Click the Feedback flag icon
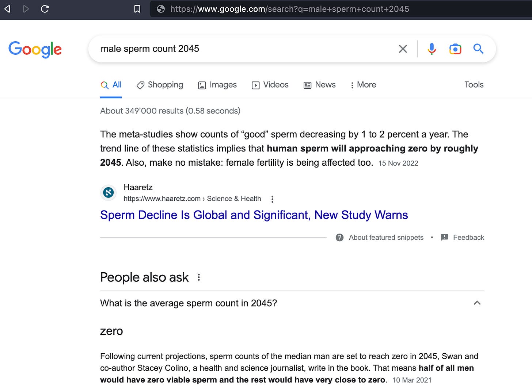Image resolution: width=532 pixels, height=392 pixels. (444, 238)
